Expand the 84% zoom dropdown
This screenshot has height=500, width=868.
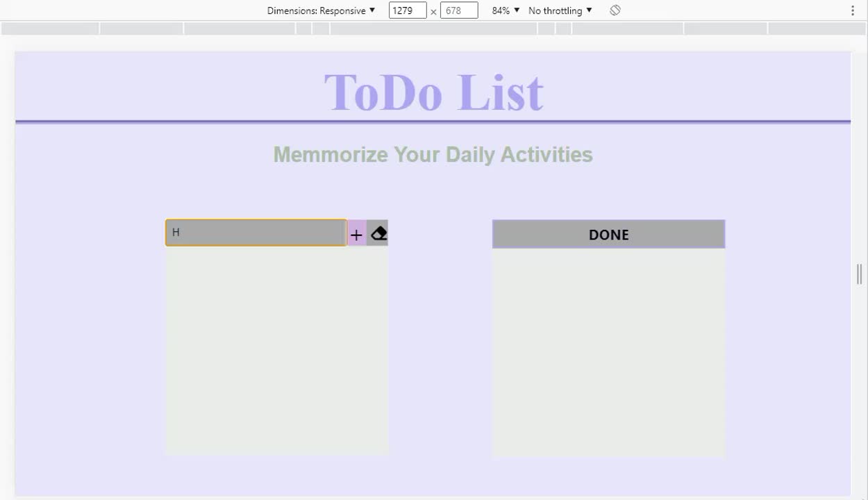pyautogui.click(x=506, y=10)
